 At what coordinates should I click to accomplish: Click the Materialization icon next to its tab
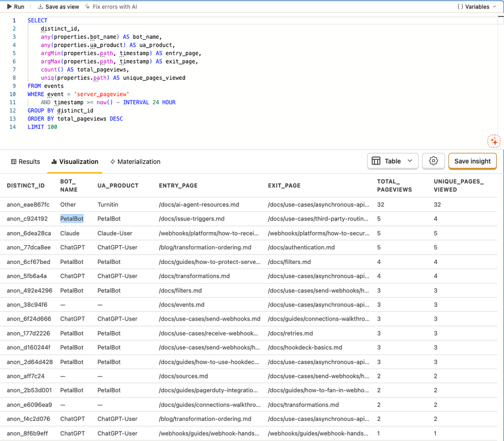pos(112,162)
